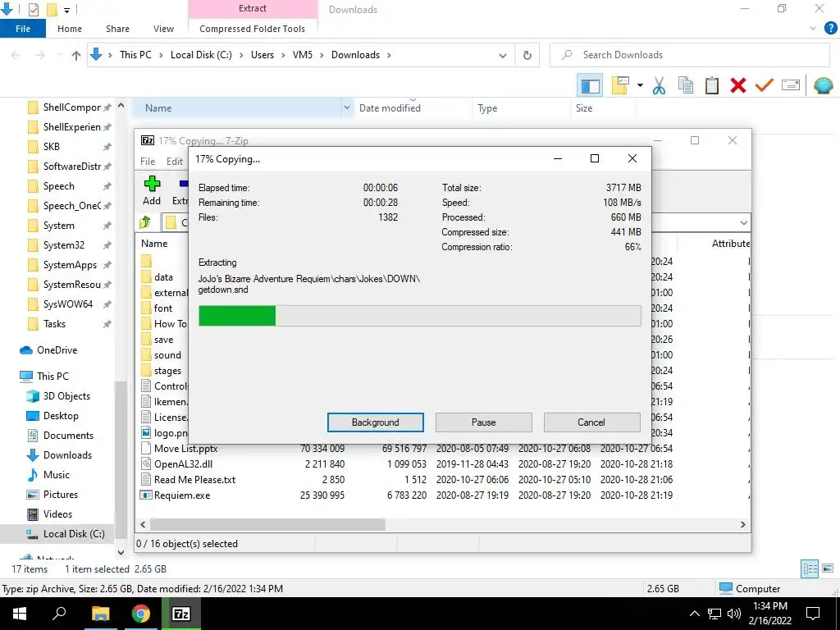Screen dimensions: 840x630
Task: Click the envelope Email icon
Action: 791,85
